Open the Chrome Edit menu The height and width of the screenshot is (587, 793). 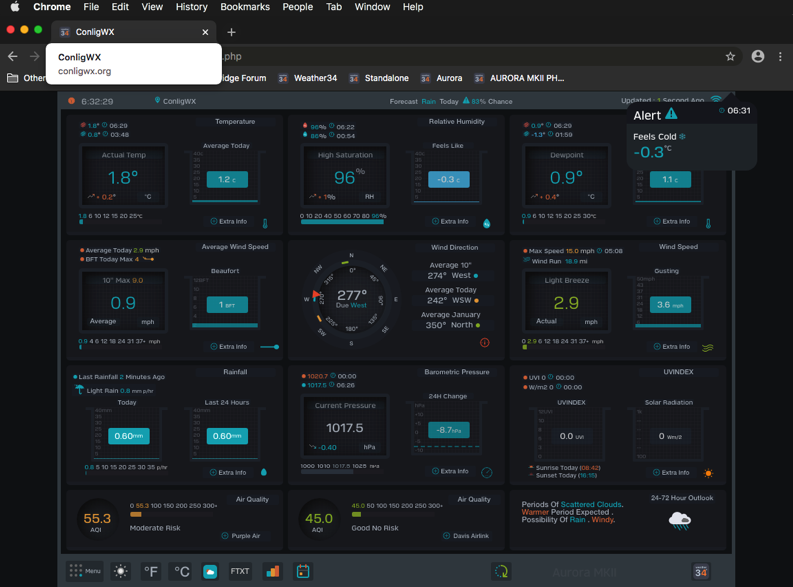coord(120,7)
